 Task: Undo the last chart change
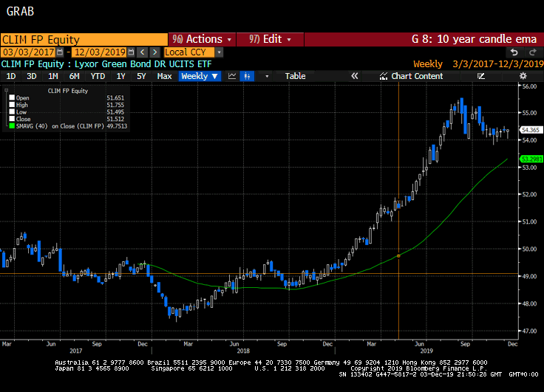514,52
